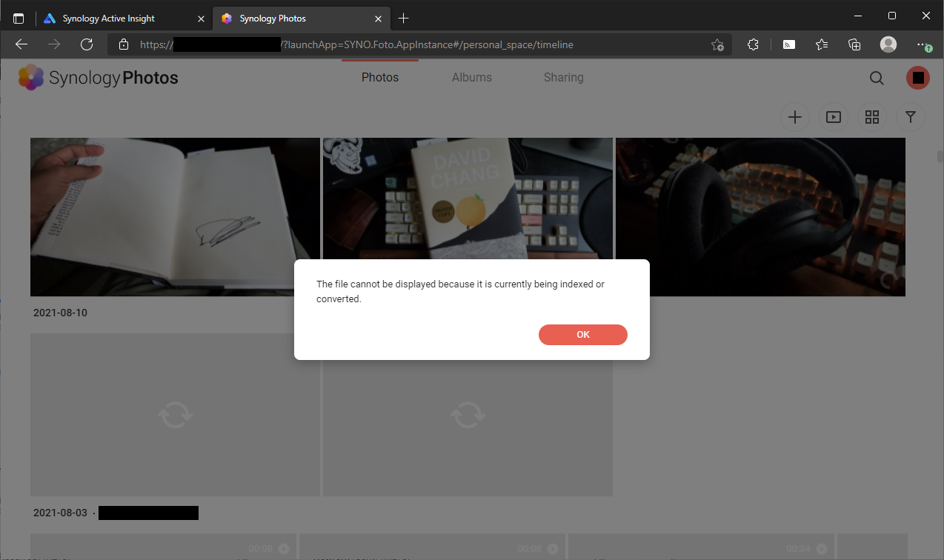Refresh the page with the reload button
This screenshot has height=560, width=944.
tap(87, 44)
